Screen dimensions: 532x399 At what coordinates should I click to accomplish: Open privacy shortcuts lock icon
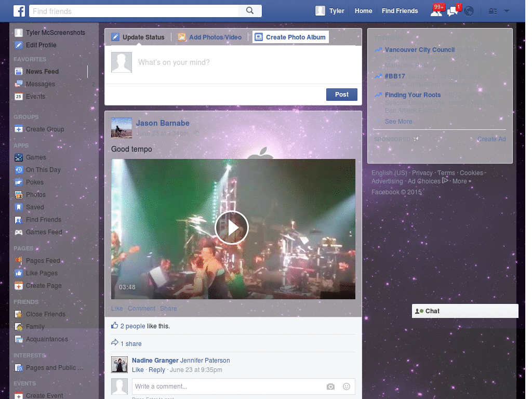493,11
